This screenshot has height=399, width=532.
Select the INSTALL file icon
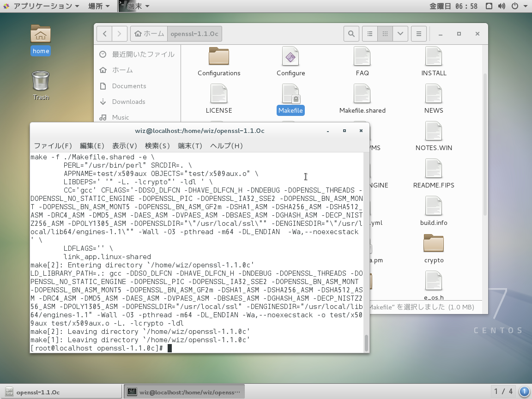434,56
